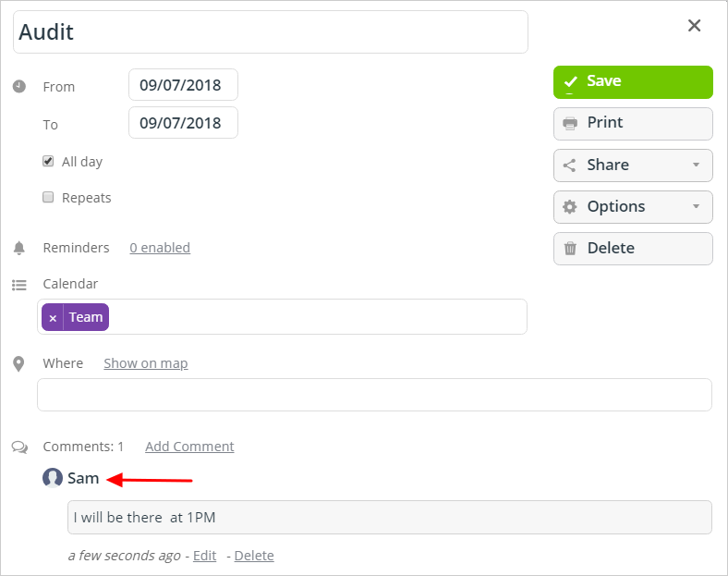This screenshot has height=576, width=728.
Task: Click the printer icon on Print button
Action: click(570, 123)
